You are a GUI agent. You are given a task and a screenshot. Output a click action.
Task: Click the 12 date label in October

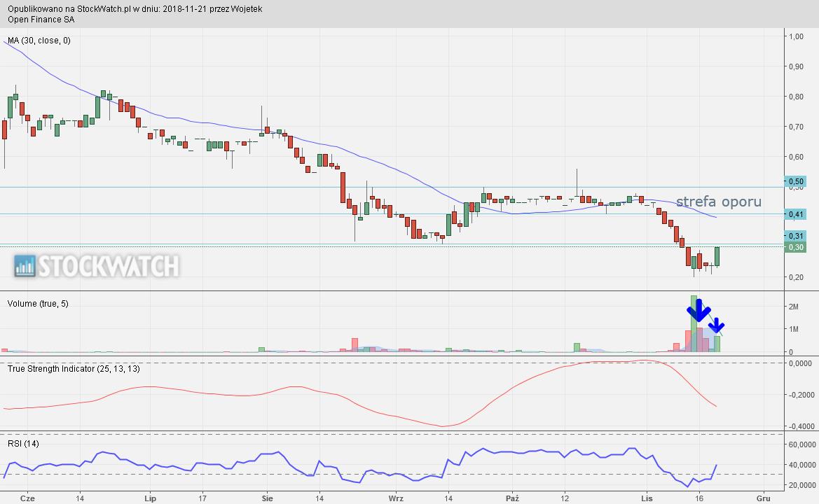click(565, 498)
